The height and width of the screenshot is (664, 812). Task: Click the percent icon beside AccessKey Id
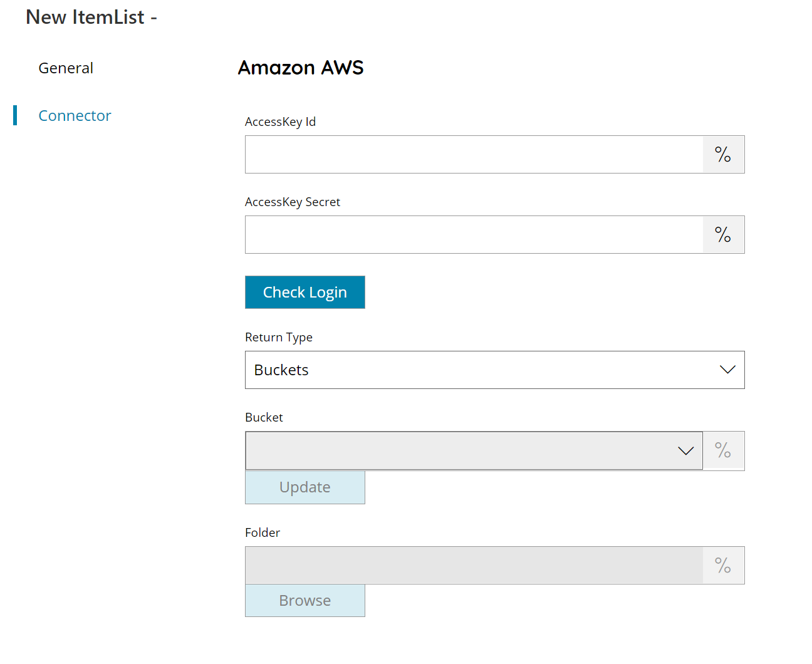[x=723, y=155]
